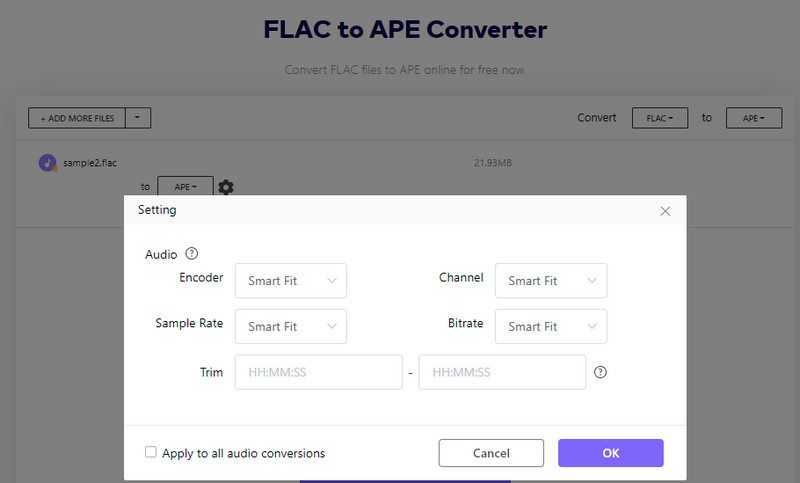This screenshot has height=483, width=800.
Task: Expand the arrow next to Add More Files
Action: pyautogui.click(x=139, y=118)
